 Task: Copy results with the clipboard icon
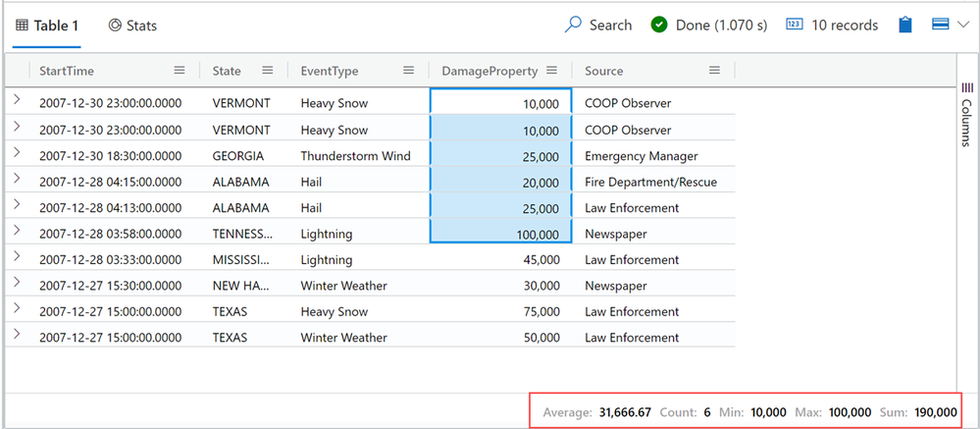click(905, 25)
